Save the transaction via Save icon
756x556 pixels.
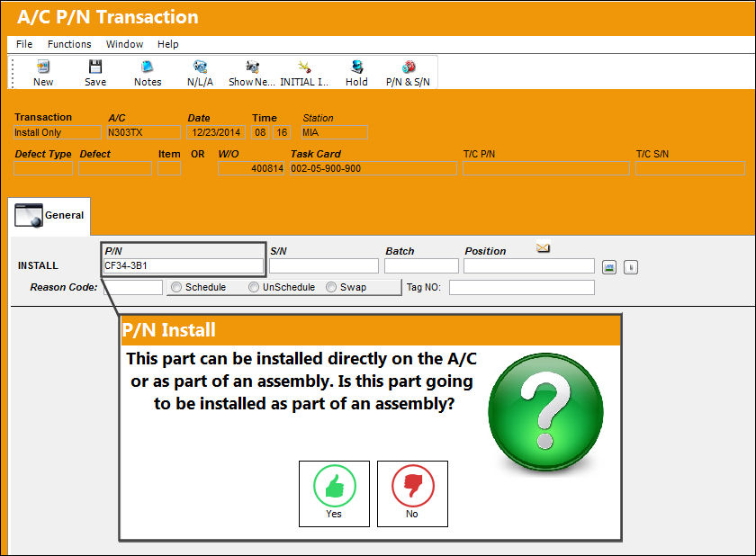pyautogui.click(x=95, y=67)
